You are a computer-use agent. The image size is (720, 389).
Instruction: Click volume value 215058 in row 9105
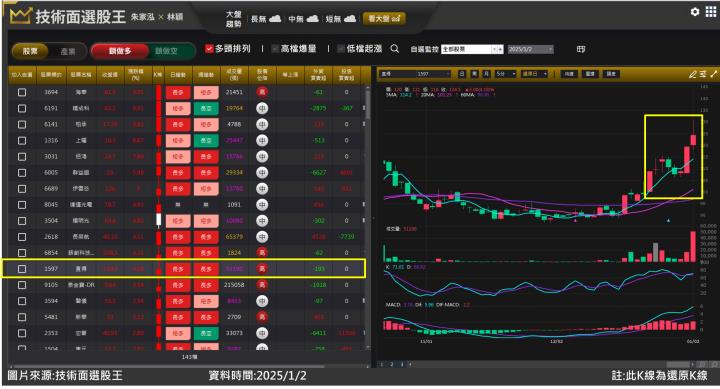(x=234, y=285)
